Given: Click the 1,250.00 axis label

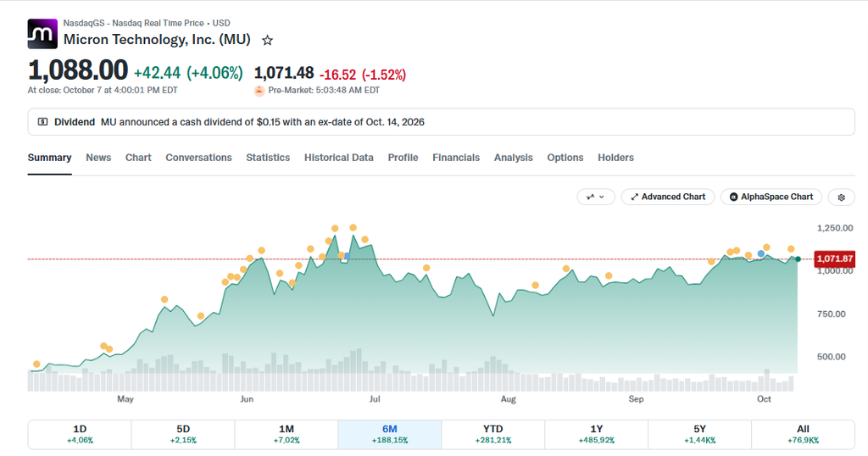Looking at the screenshot, I should (x=835, y=228).
